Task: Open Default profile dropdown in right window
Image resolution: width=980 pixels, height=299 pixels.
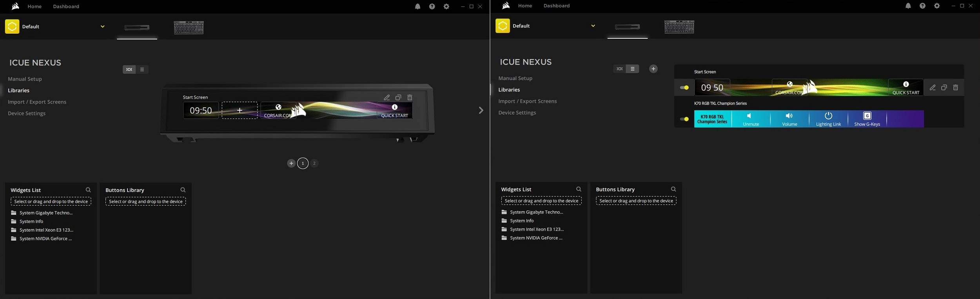Action: [593, 26]
